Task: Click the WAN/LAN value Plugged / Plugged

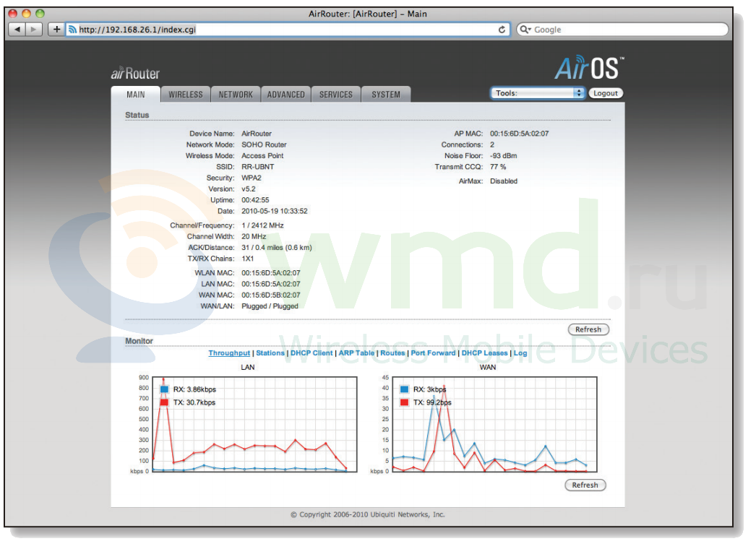Action: pyautogui.click(x=270, y=306)
